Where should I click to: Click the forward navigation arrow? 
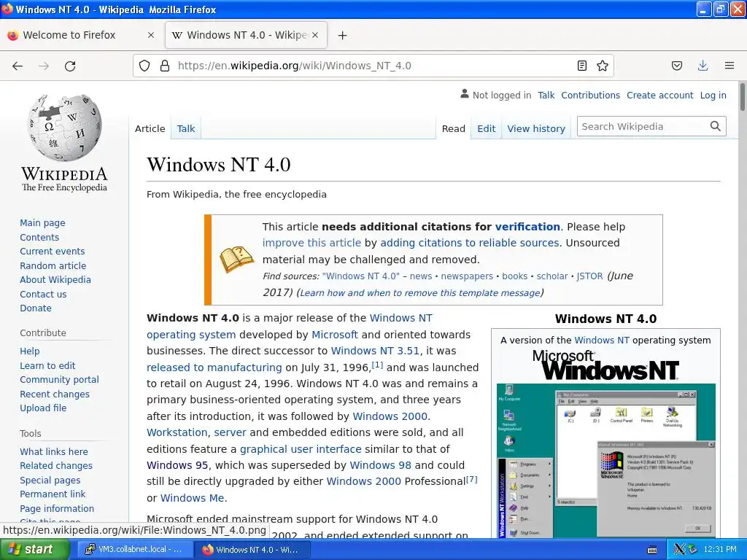coord(44,66)
